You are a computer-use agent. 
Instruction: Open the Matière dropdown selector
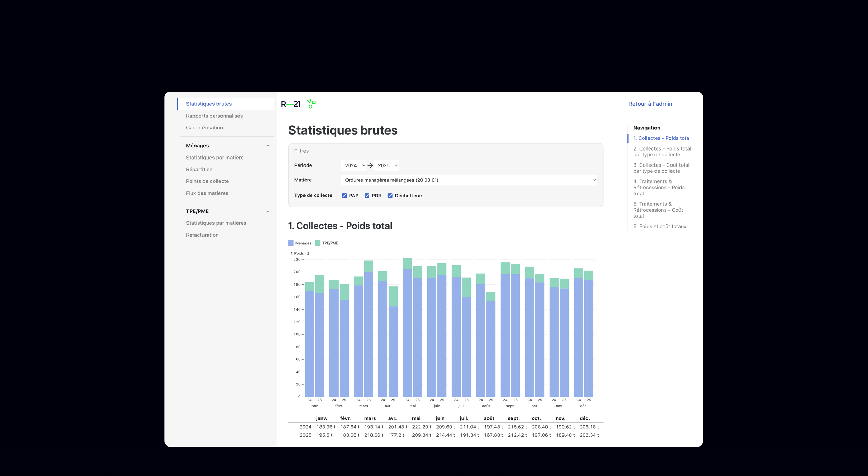point(469,180)
